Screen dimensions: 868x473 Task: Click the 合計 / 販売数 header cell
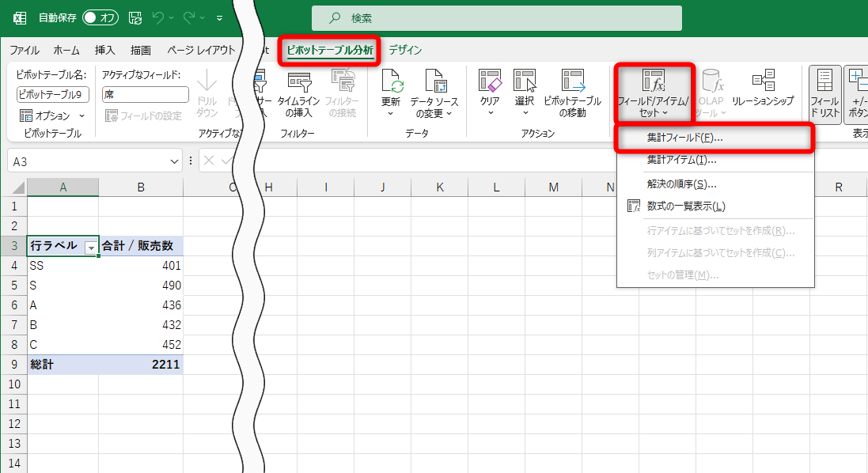pyautogui.click(x=141, y=246)
